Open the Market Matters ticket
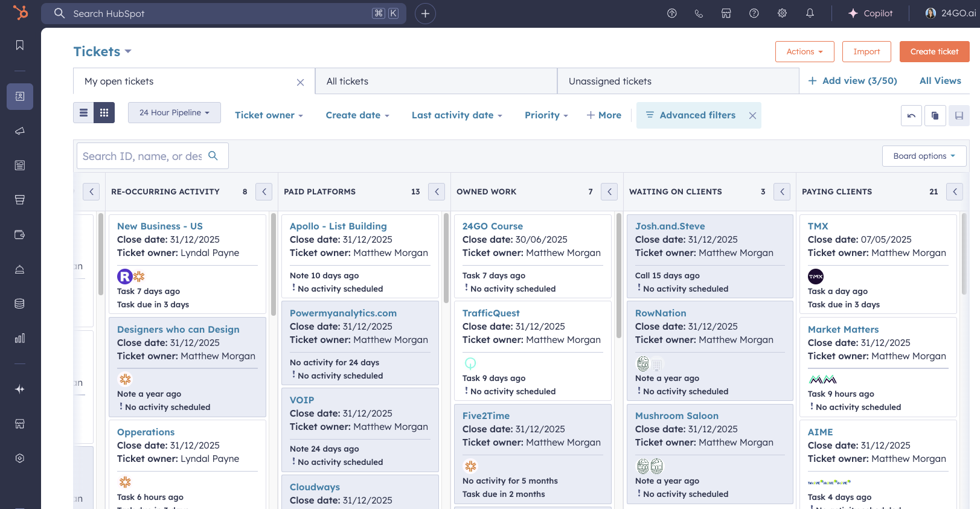The width and height of the screenshot is (980, 509). tap(843, 330)
